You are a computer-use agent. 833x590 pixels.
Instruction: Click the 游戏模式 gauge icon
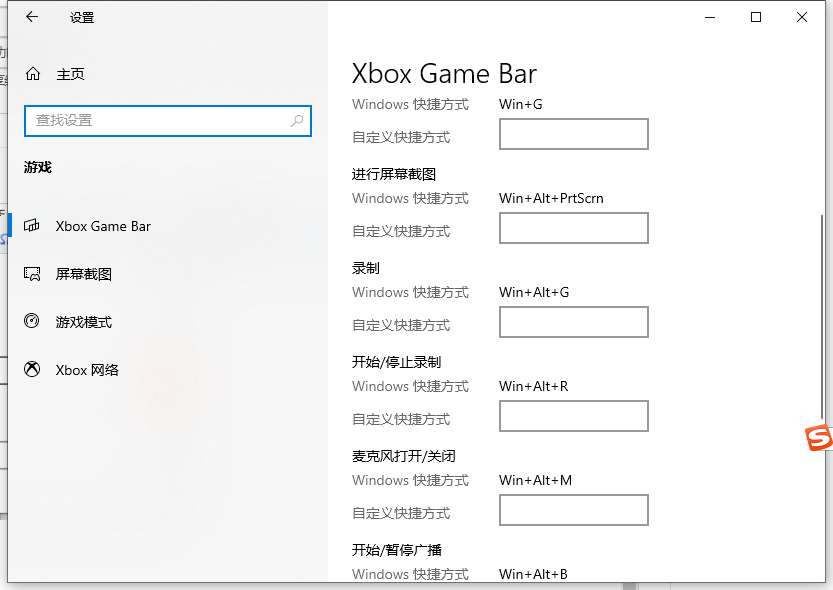(33, 322)
